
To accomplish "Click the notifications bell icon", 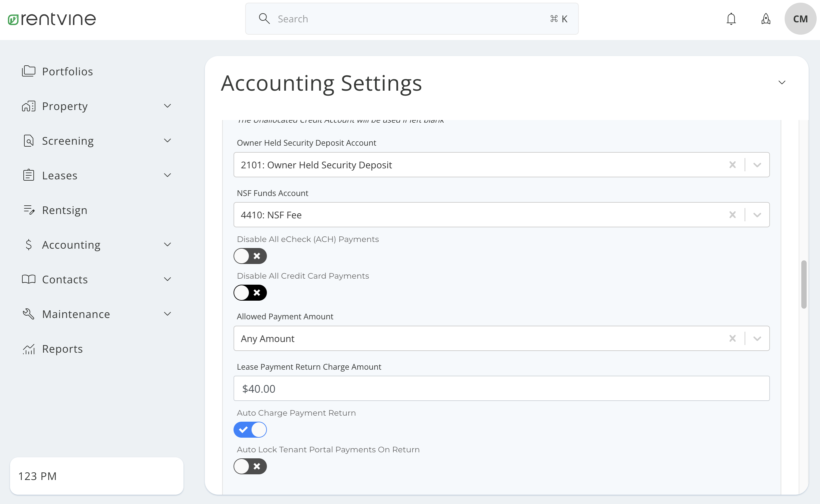I will (x=731, y=19).
